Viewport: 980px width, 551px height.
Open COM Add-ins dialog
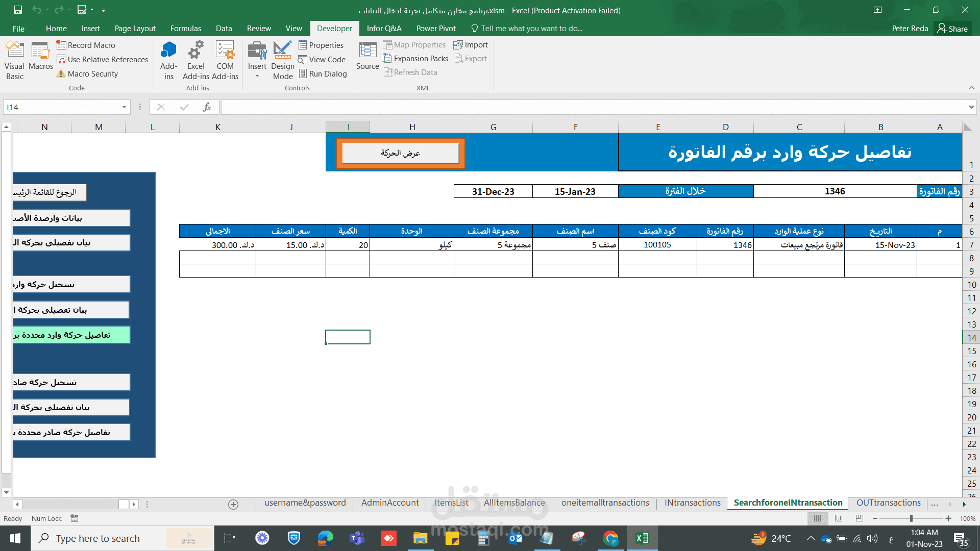(225, 60)
